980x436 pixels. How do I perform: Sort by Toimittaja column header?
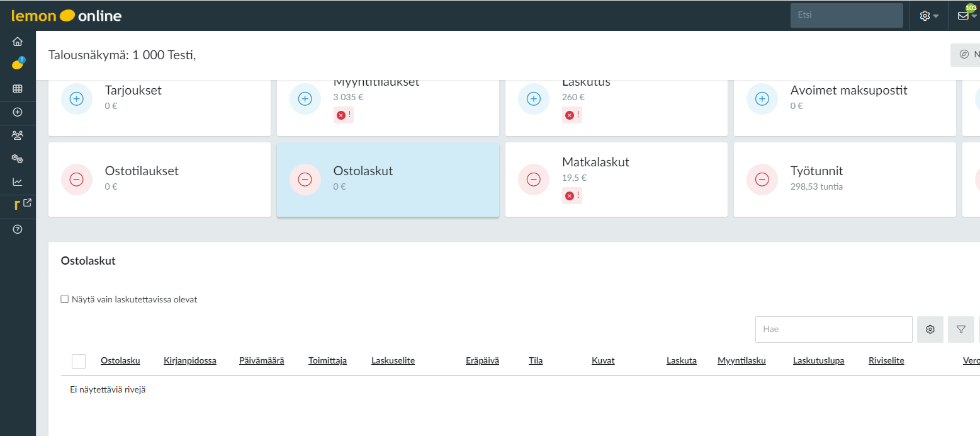[327, 361]
